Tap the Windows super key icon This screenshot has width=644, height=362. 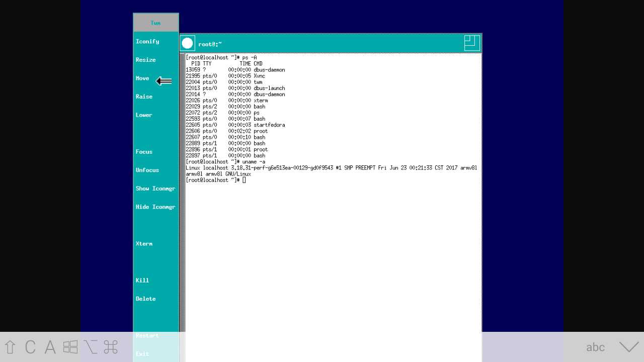tap(70, 347)
